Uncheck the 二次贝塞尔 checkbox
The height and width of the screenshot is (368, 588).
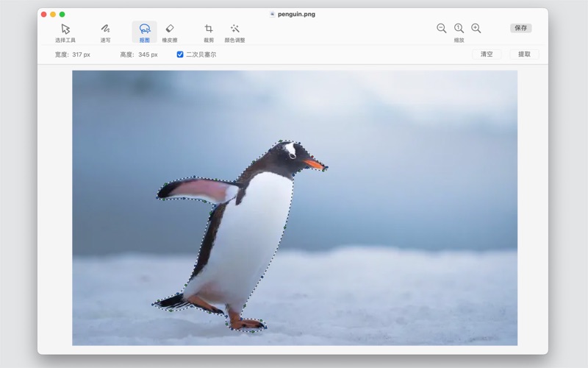180,54
